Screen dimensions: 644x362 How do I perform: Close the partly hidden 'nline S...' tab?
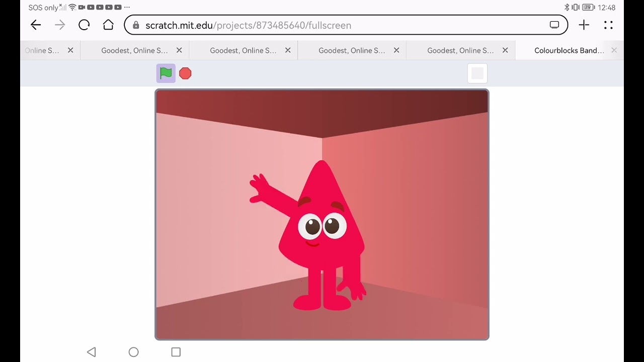(x=70, y=50)
